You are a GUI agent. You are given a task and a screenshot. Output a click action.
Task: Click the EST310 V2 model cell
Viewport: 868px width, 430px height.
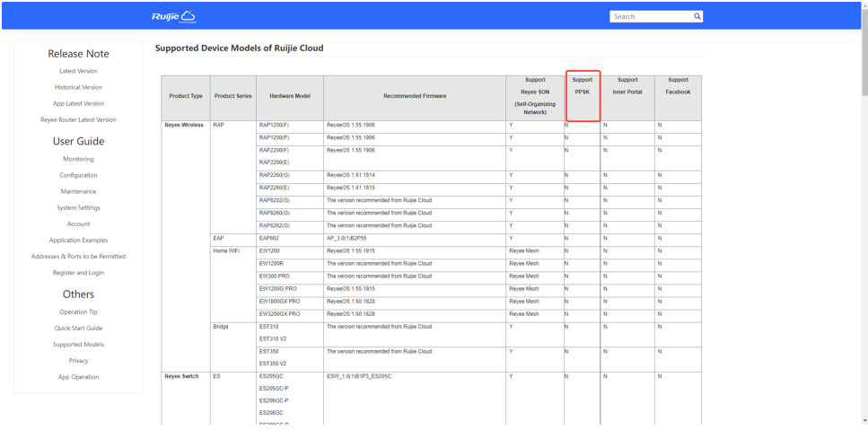pos(272,338)
